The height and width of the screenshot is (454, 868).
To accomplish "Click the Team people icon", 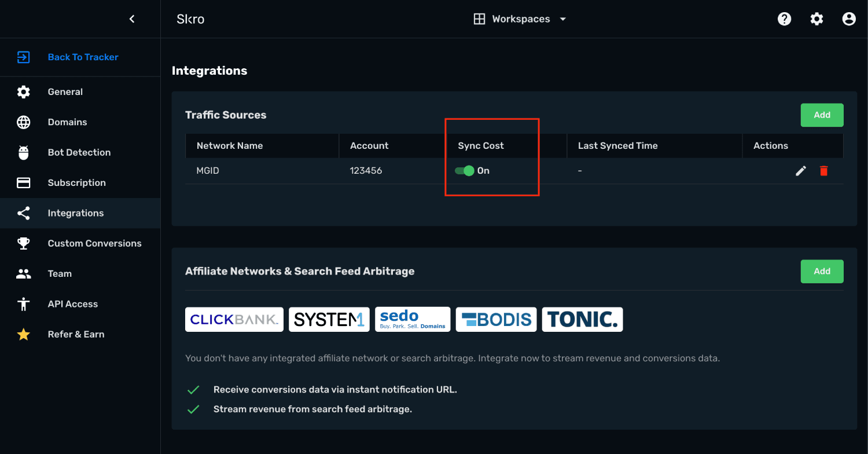I will coord(23,274).
